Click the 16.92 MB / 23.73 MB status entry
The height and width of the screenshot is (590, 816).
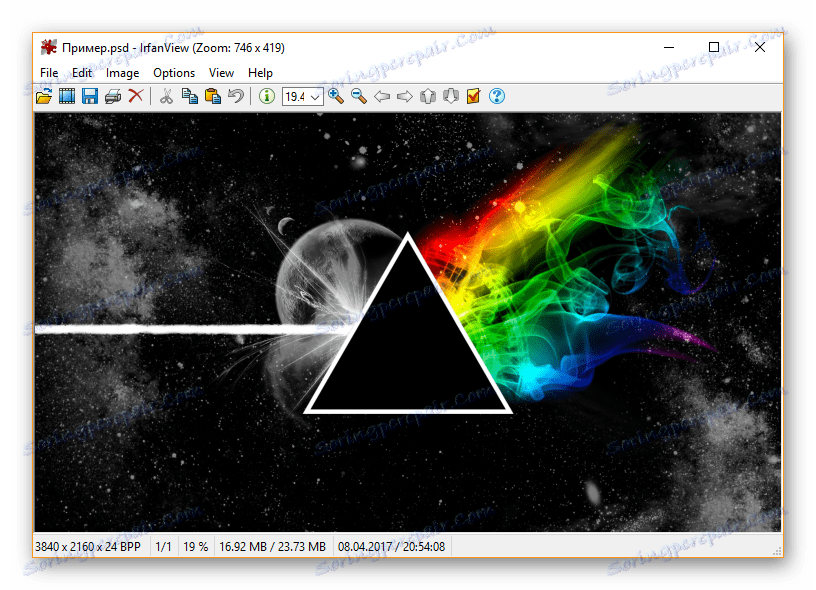click(x=272, y=547)
